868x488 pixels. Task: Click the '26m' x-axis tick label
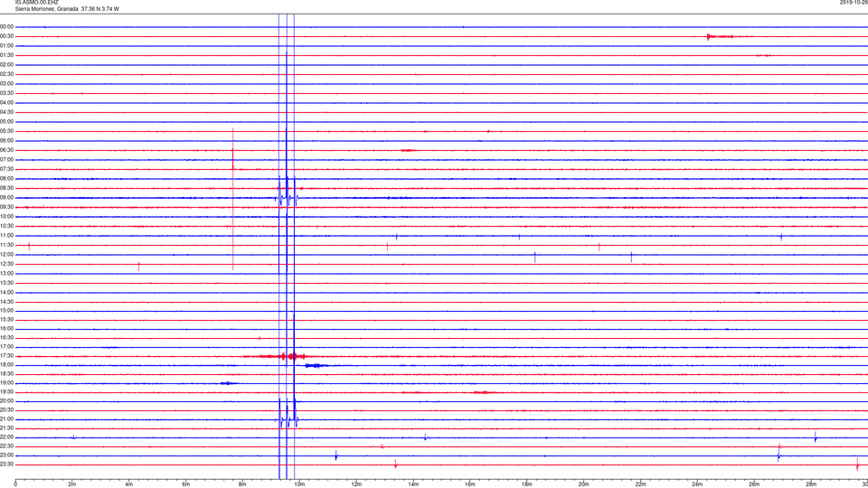pos(754,484)
